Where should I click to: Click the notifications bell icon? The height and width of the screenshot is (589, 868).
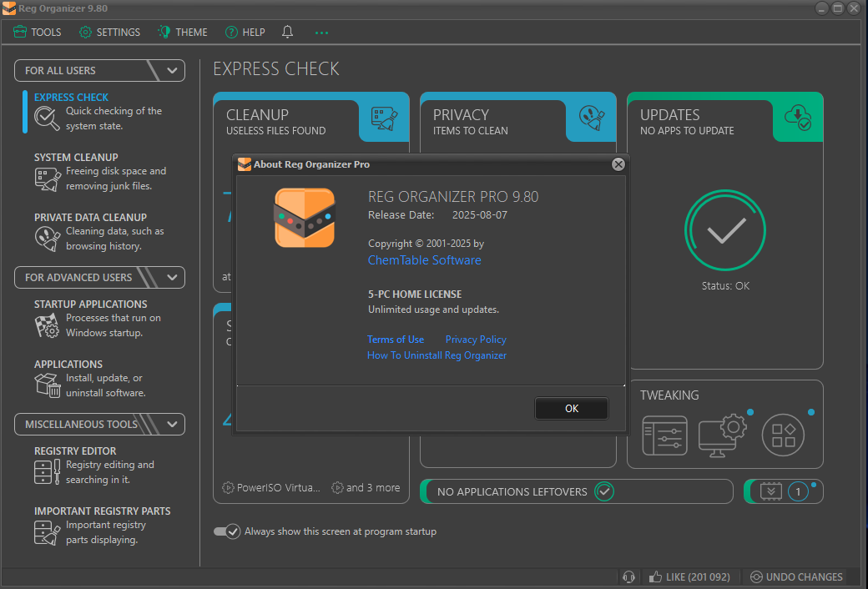tap(287, 32)
